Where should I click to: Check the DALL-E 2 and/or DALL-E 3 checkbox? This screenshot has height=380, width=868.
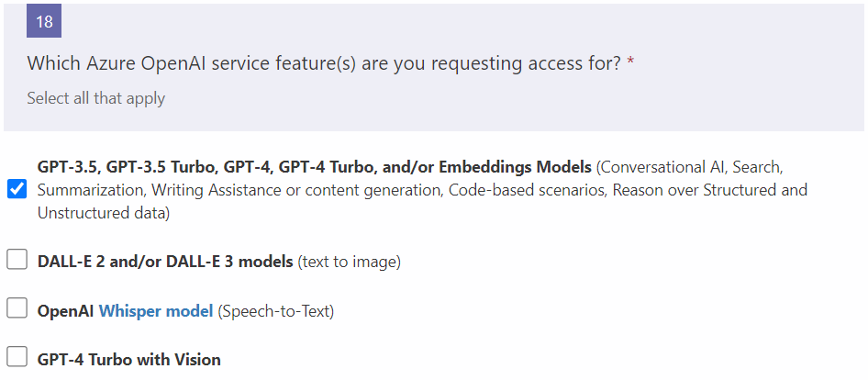pos(17,260)
